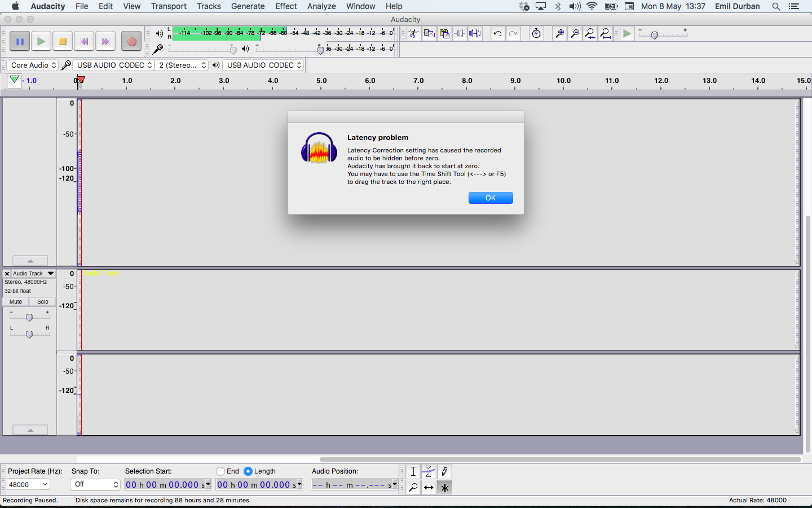Select the Zoom magnifier tool
Screen dimensions: 812x508
[413, 487]
